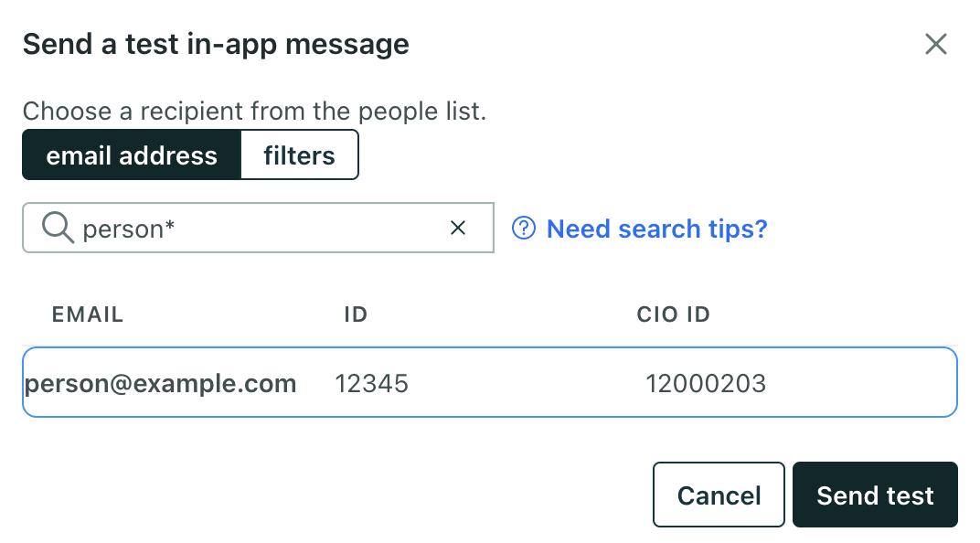Click the ID value 12345
Viewport: 980px width, 543px height.
tap(371, 383)
